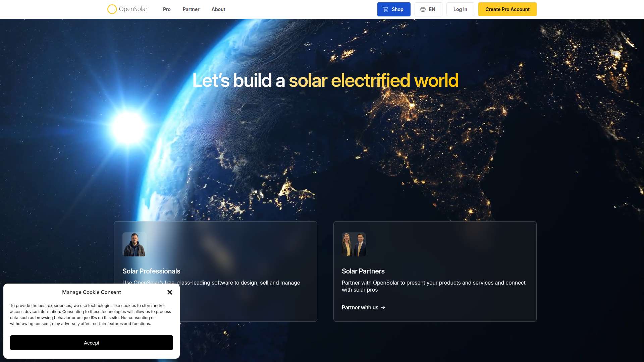Click the Solar Partners heading
644x362 pixels.
point(363,271)
